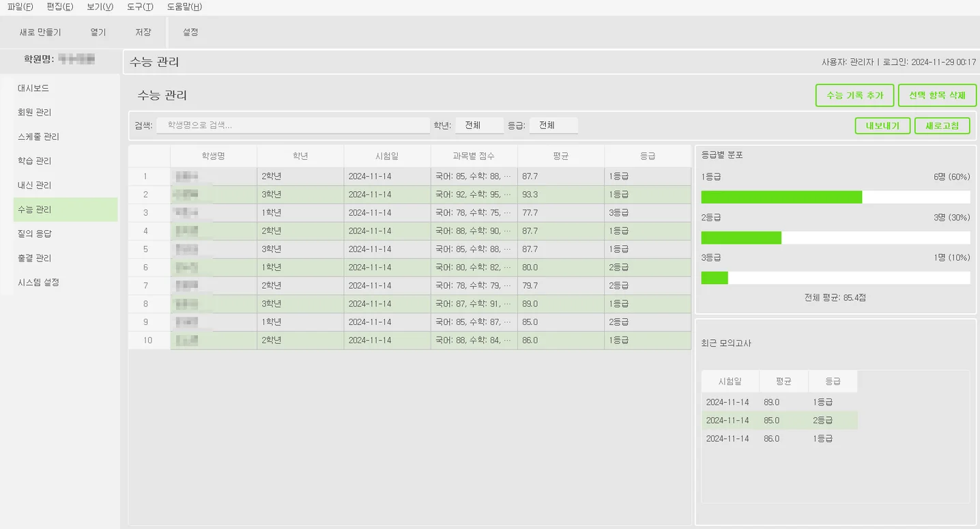Click the 1등급 distribution progress bar
Image resolution: width=980 pixels, height=529 pixels.
click(835, 197)
